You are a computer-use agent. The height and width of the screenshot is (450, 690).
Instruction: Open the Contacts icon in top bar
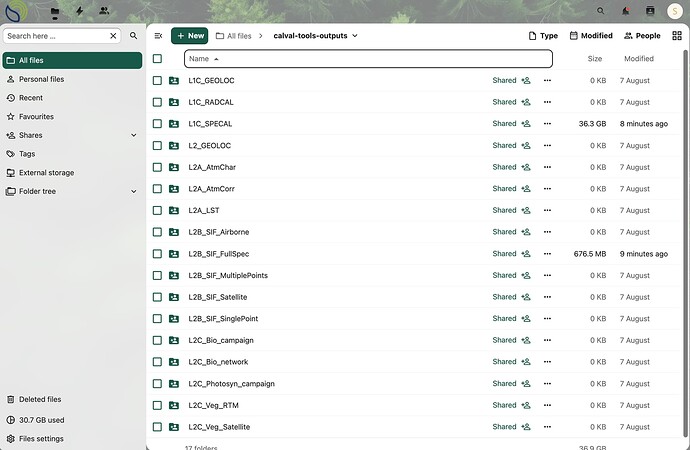tap(104, 10)
